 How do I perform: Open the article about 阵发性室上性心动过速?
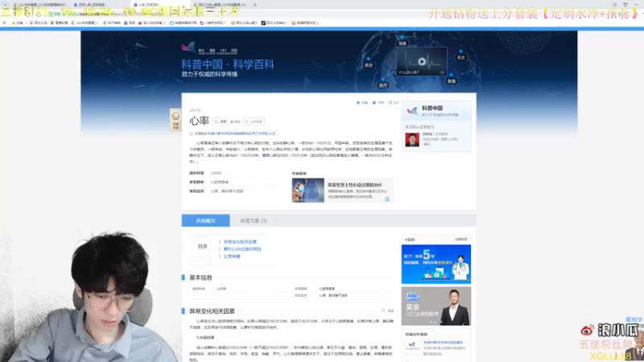354,185
